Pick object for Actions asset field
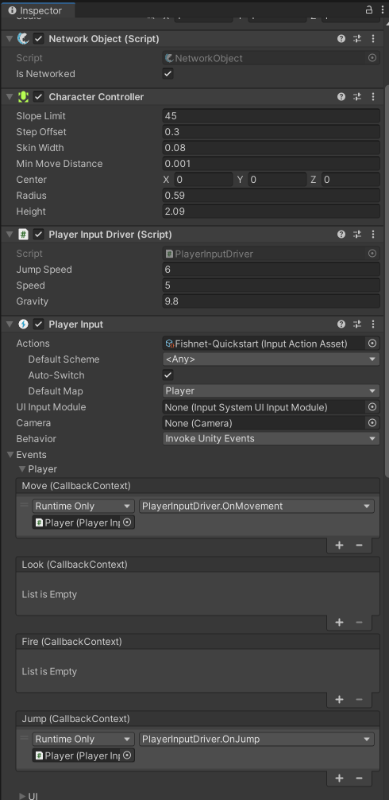Viewport: 389px width, 800px height. tap(372, 343)
